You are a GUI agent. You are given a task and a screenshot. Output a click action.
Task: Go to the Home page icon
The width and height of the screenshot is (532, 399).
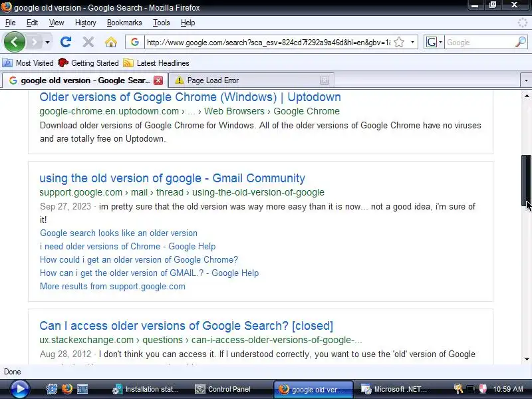(111, 43)
